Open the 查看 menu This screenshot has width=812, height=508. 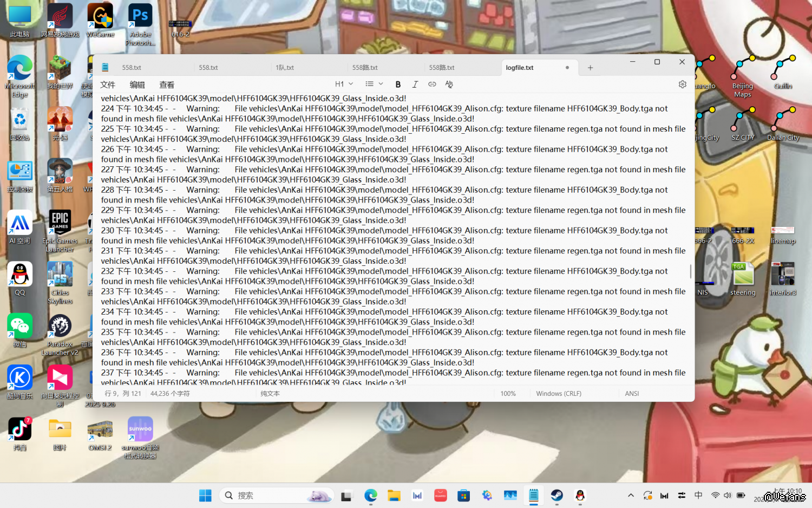click(x=167, y=85)
